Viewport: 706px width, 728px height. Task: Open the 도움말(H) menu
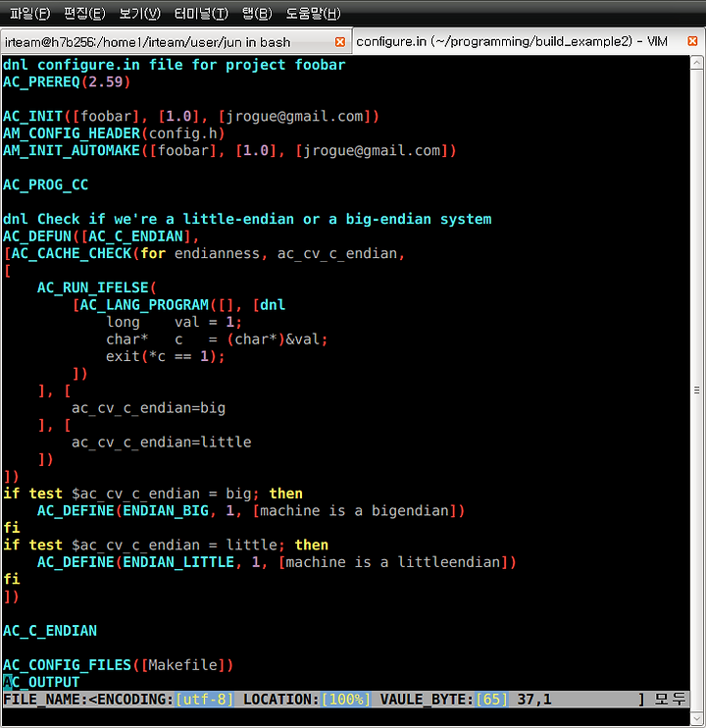point(313,14)
